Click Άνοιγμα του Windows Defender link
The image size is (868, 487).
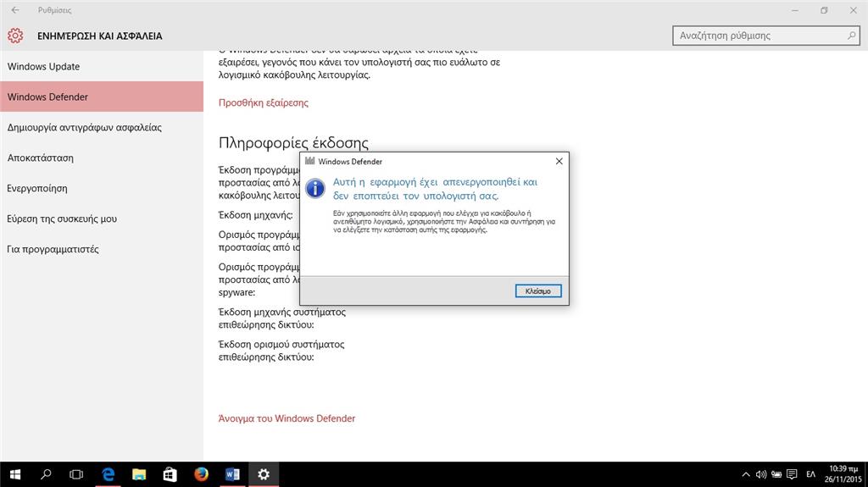click(287, 418)
